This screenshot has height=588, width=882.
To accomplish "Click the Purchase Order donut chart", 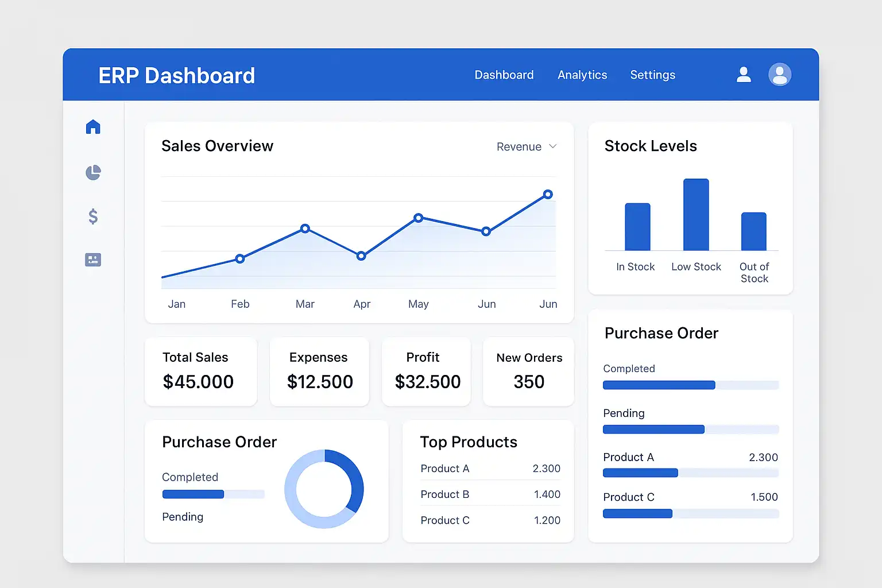I will 324,489.
